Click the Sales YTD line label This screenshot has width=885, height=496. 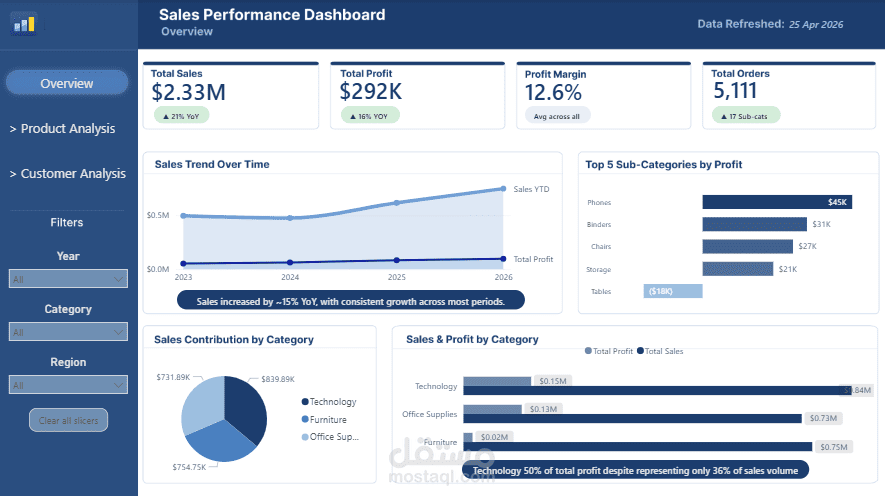point(531,189)
